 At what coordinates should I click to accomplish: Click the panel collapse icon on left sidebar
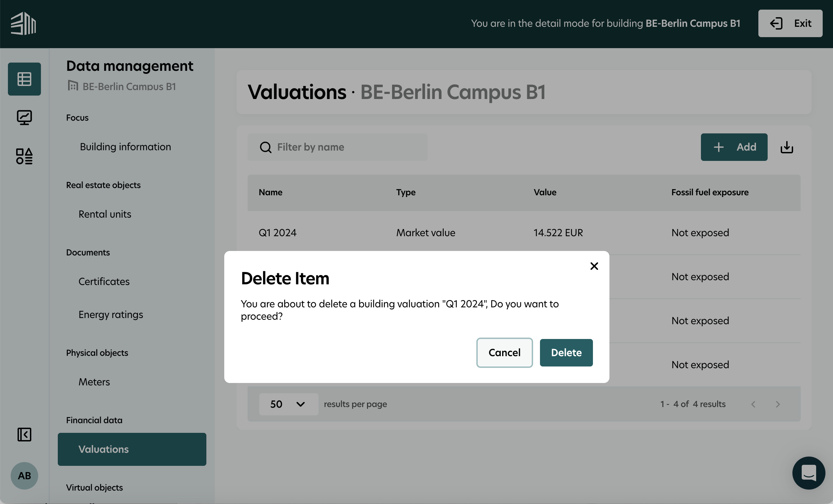[24, 434]
